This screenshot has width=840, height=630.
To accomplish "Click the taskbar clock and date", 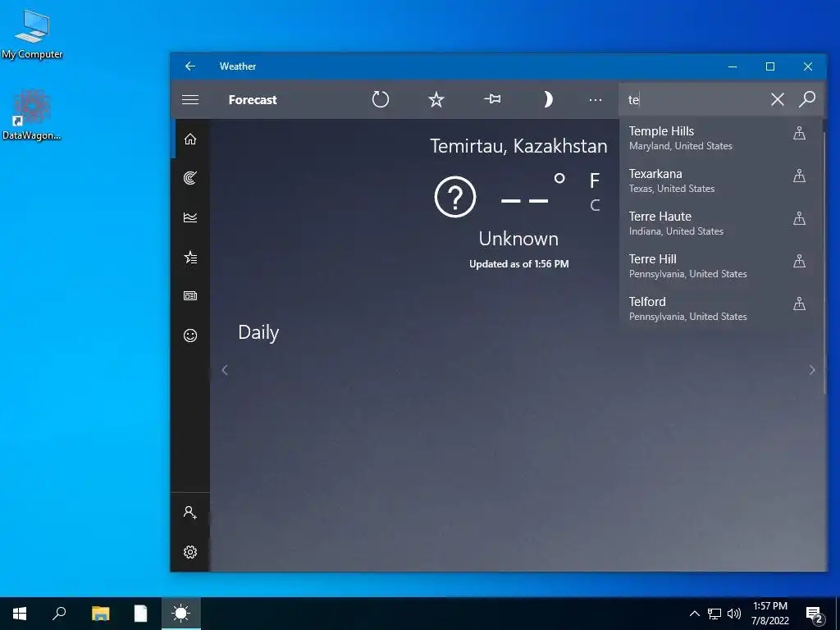I will click(769, 614).
